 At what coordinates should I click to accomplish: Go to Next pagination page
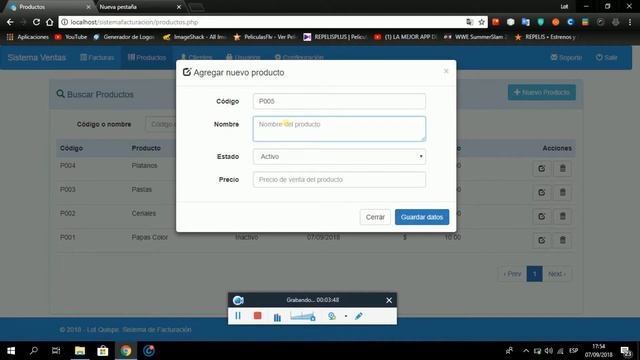[x=557, y=274]
